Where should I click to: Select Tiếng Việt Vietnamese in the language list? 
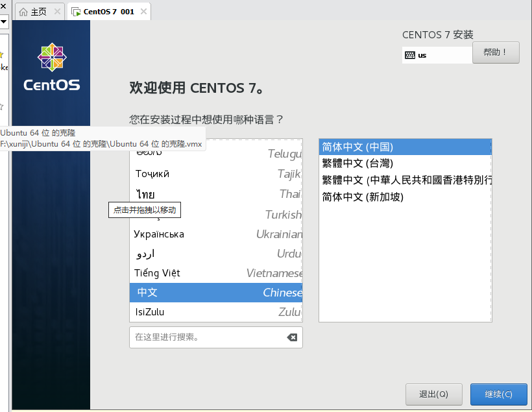tap(216, 273)
